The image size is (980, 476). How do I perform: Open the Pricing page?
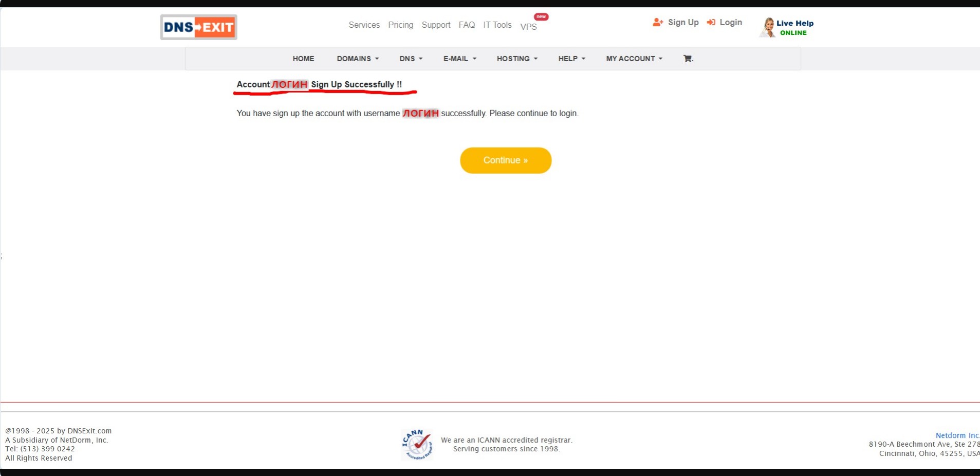[400, 25]
